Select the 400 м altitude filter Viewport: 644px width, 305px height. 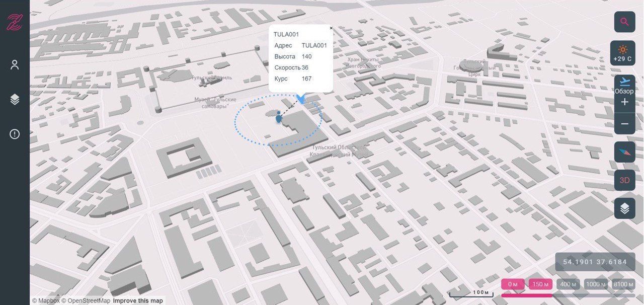tap(568, 284)
